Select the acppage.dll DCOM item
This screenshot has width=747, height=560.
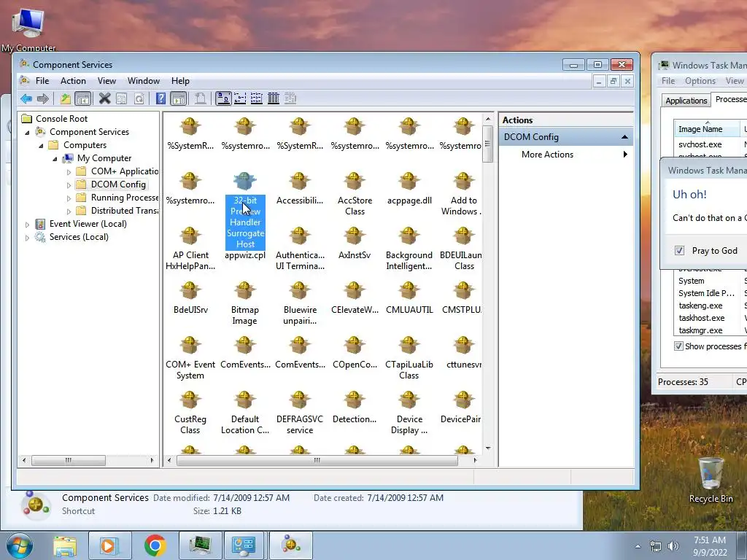409,189
